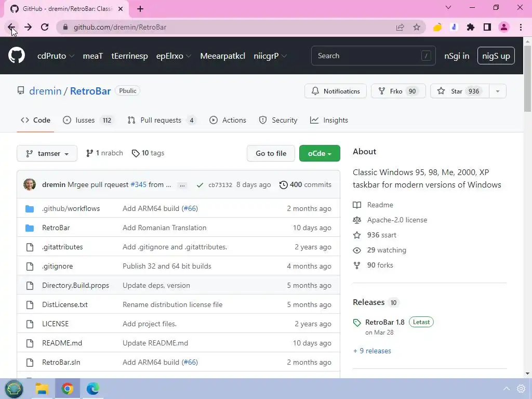
Task: Switch to the Insights tab
Action: point(329,120)
